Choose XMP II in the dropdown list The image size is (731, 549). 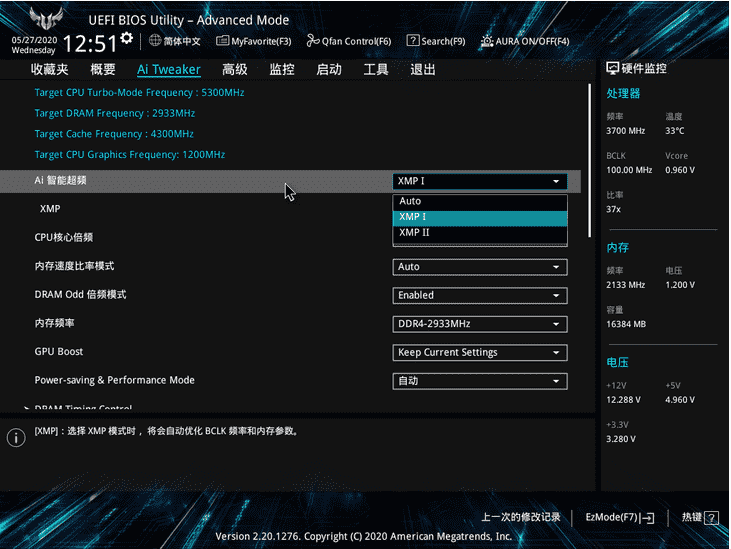(480, 233)
